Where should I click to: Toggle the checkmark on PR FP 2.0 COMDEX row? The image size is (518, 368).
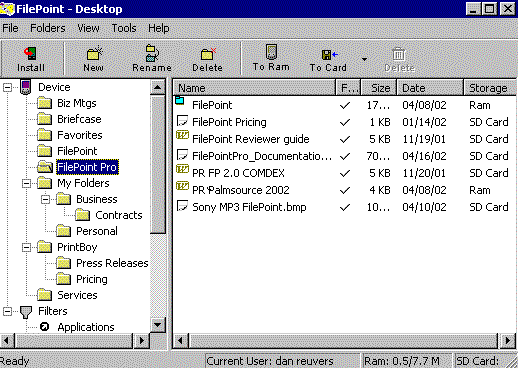click(x=345, y=173)
